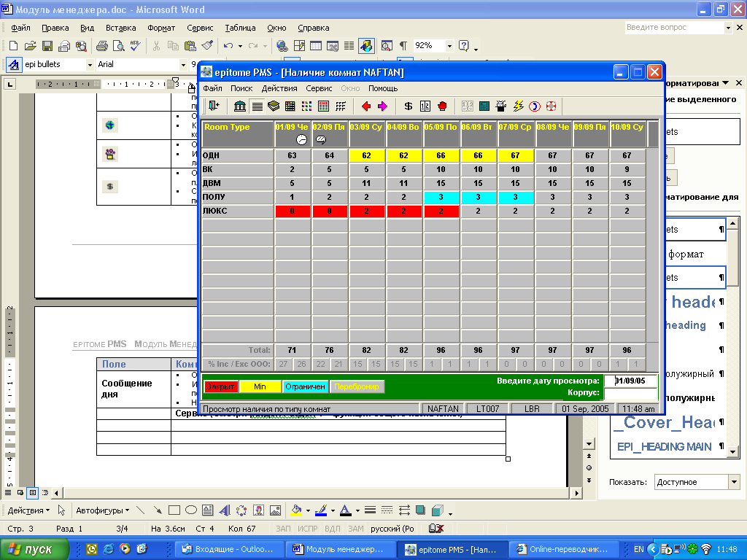The image size is (747, 560).
Task: Click the cyan Ограничен legend swatch
Action: 305,386
